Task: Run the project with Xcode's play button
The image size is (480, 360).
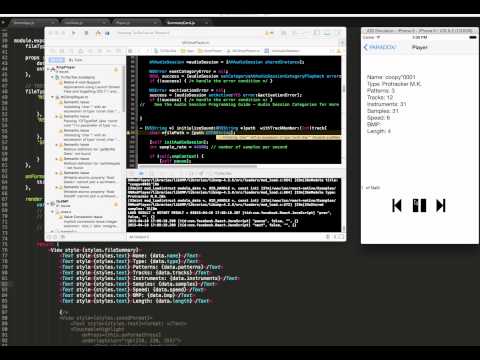Action: (74, 33)
